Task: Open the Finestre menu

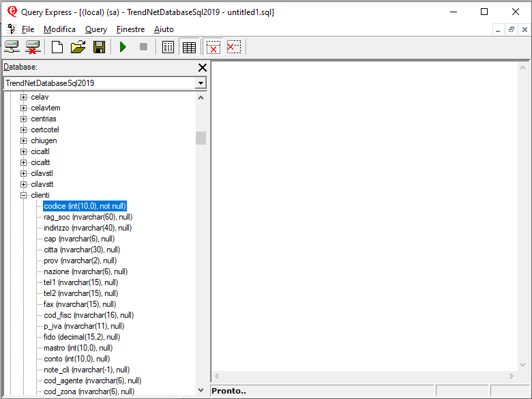Action: click(131, 29)
